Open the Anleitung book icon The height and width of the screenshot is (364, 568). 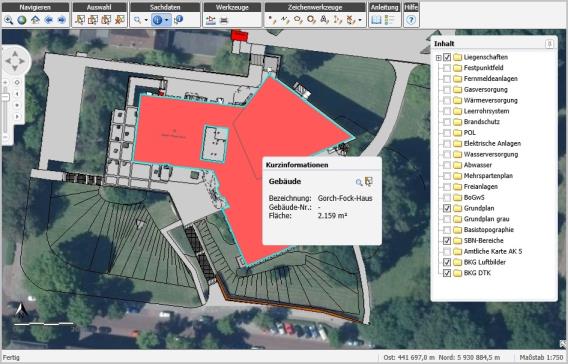[376, 20]
